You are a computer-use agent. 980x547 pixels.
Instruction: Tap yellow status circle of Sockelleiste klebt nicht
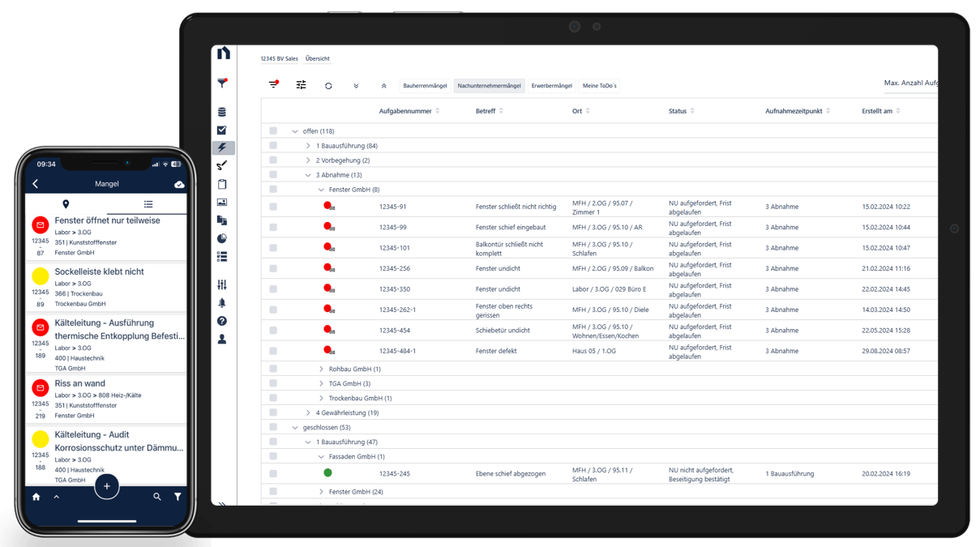click(x=40, y=277)
